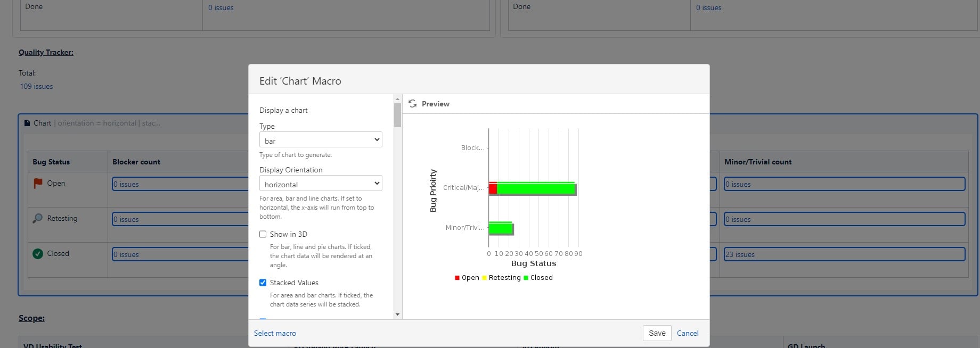Click the Bug Status table column header

pyautogui.click(x=51, y=162)
